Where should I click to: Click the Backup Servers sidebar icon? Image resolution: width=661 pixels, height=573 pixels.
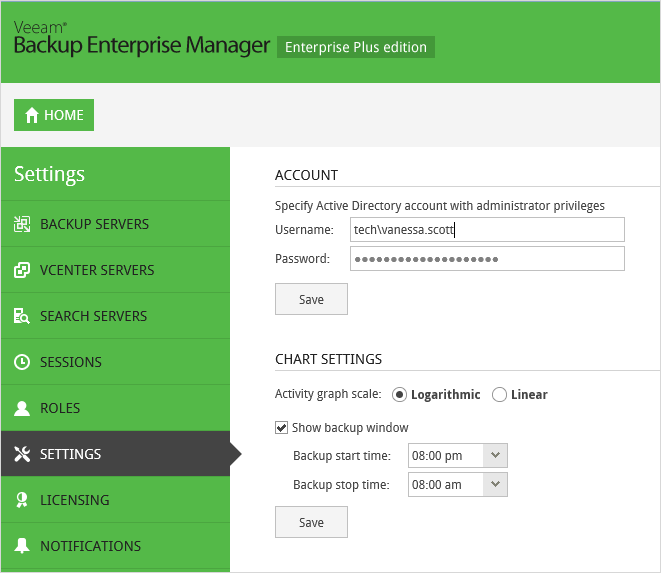[22, 224]
